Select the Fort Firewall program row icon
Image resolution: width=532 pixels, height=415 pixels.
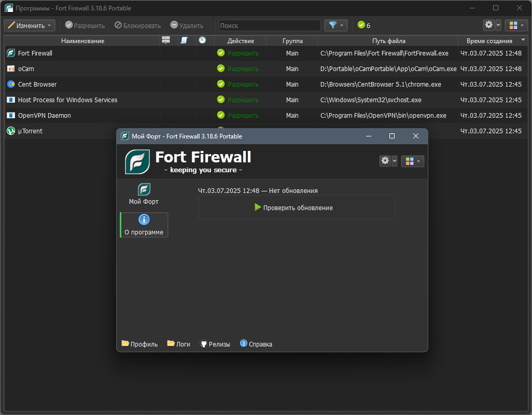click(x=11, y=53)
